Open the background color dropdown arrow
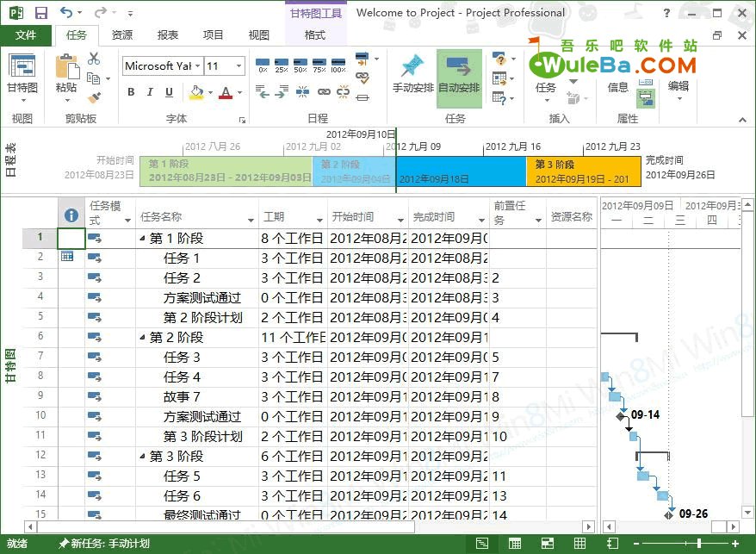 tap(210, 92)
